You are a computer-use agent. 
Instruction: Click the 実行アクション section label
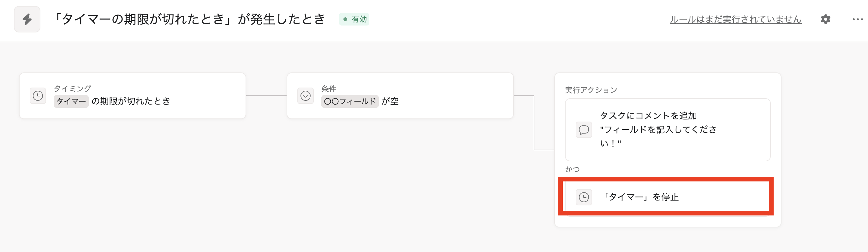tap(591, 90)
